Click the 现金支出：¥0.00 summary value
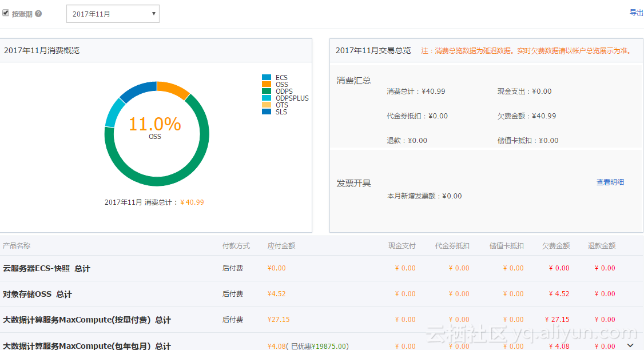 (x=524, y=91)
